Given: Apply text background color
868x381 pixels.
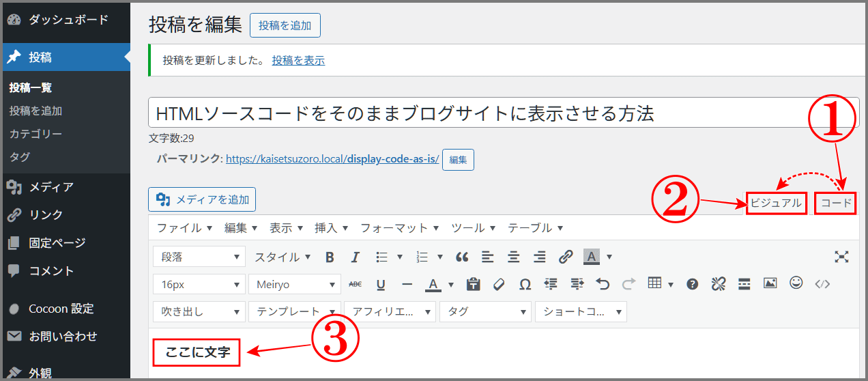Looking at the screenshot, I should (591, 257).
